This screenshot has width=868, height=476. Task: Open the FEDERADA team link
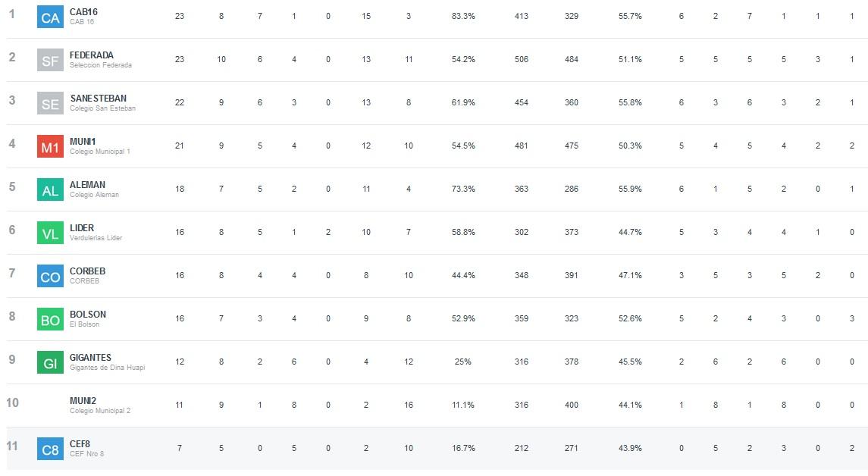[x=92, y=55]
